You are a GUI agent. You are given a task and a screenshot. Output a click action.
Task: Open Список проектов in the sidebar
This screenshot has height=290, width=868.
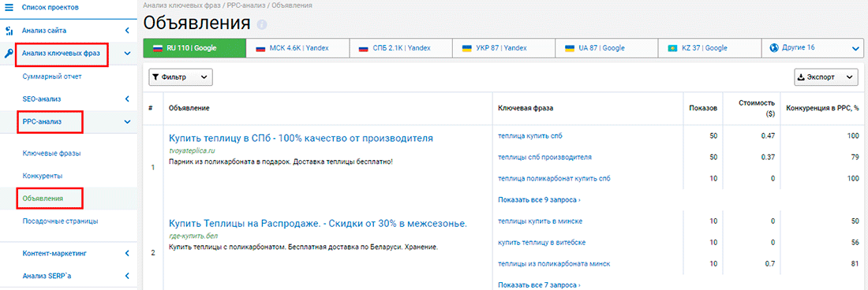point(50,8)
